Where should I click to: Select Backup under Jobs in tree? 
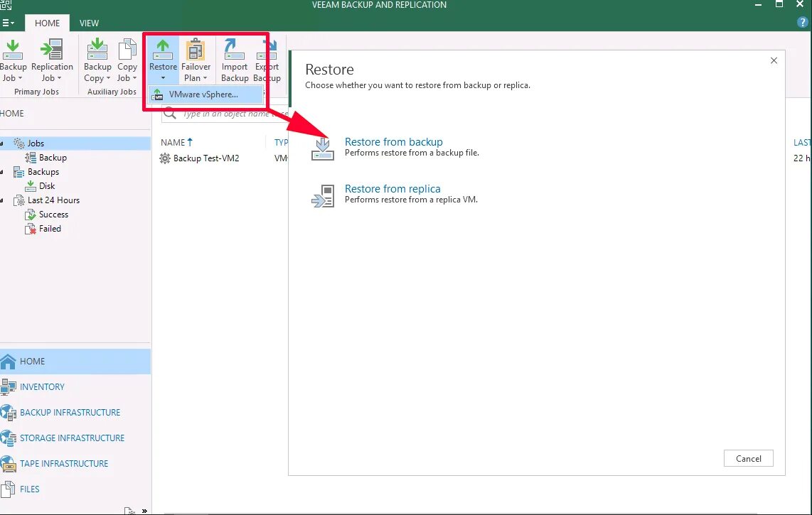[x=53, y=158]
